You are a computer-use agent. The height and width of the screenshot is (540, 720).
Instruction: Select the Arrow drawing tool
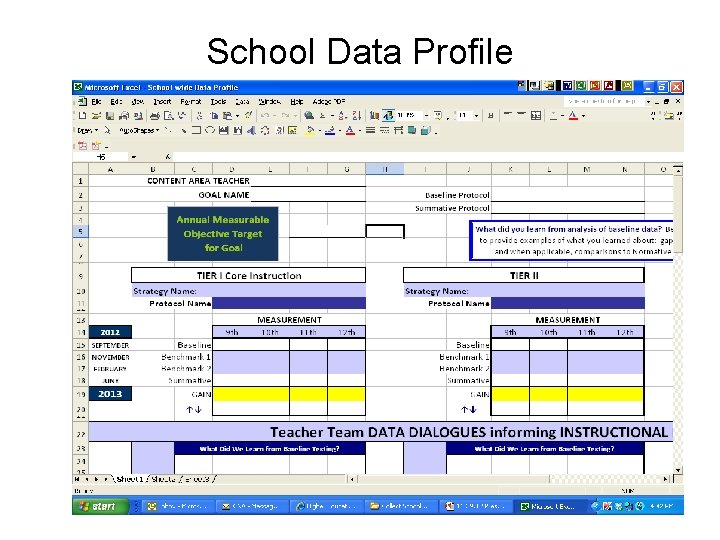(183, 131)
